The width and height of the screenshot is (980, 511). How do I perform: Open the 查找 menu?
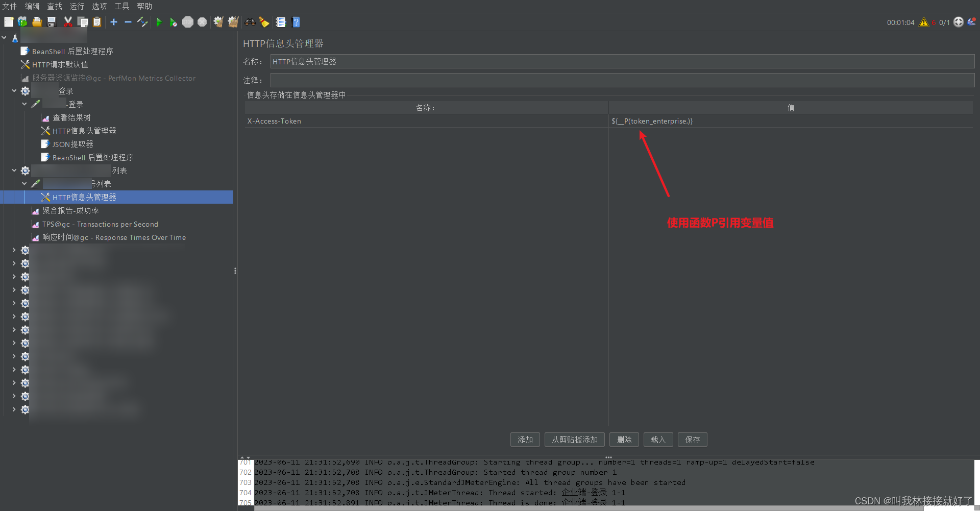pyautogui.click(x=55, y=6)
